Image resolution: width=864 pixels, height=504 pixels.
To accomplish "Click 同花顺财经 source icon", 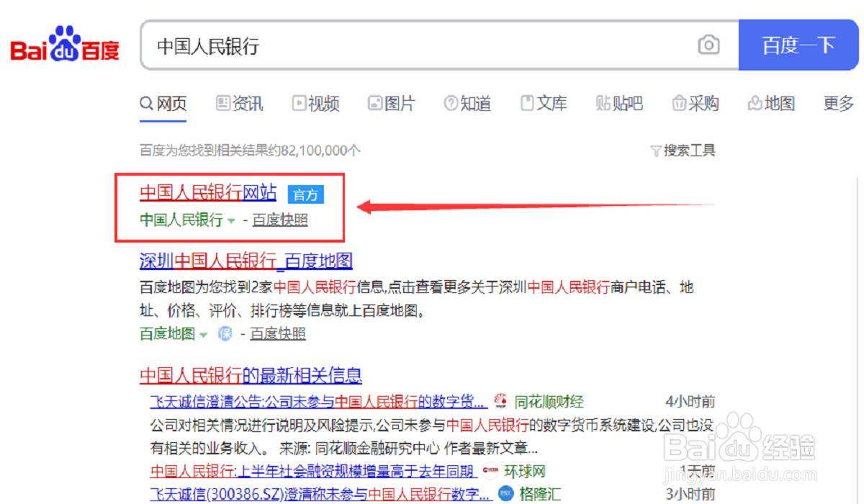I will (500, 402).
